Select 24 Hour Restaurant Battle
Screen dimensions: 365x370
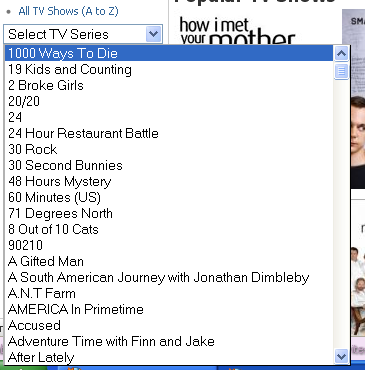pyautogui.click(x=169, y=133)
